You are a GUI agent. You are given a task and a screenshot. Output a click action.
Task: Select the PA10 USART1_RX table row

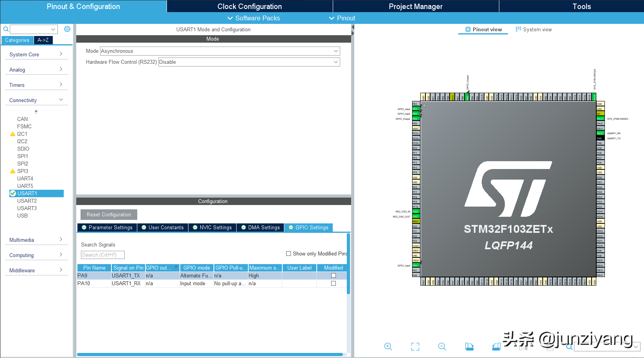pyautogui.click(x=212, y=283)
